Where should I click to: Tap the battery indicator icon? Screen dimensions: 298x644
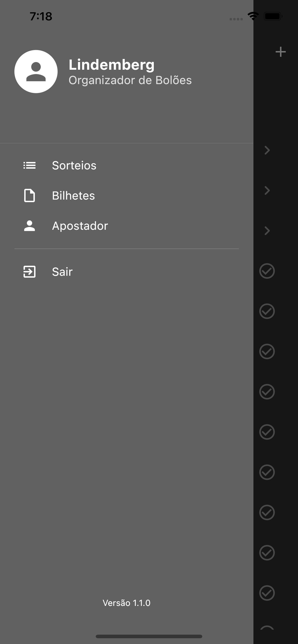(273, 16)
